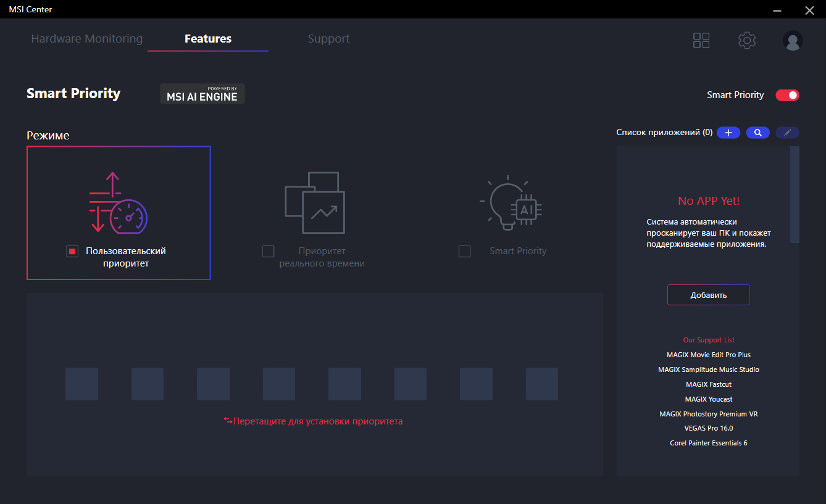Select the user priority speedometer icon
The height and width of the screenshot is (504, 826).
click(x=119, y=202)
